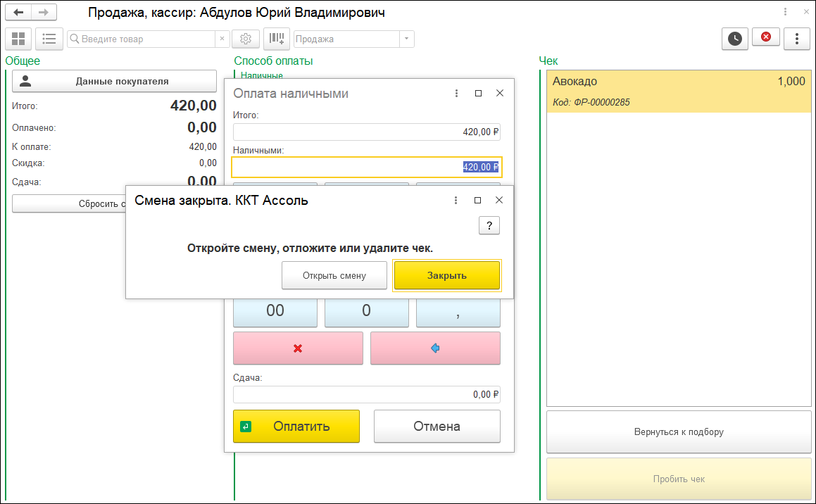Switch to tile view of products
Screen dimensions: 816x504
point(18,39)
